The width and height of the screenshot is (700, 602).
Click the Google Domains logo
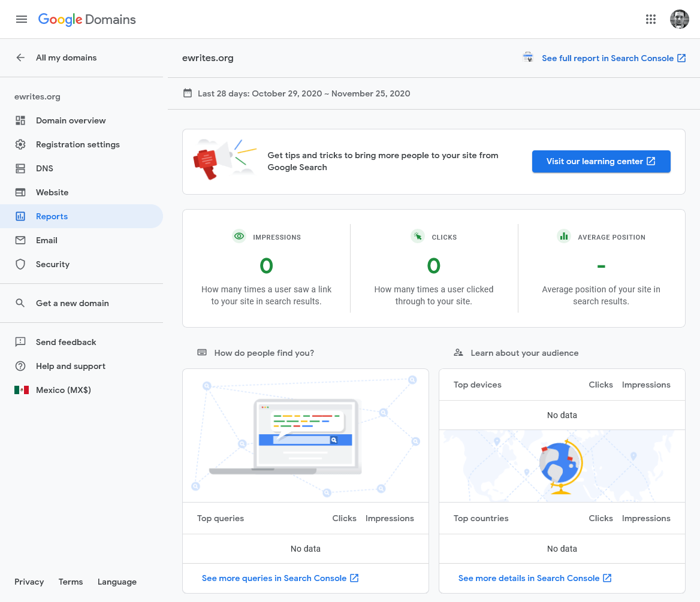point(87,19)
